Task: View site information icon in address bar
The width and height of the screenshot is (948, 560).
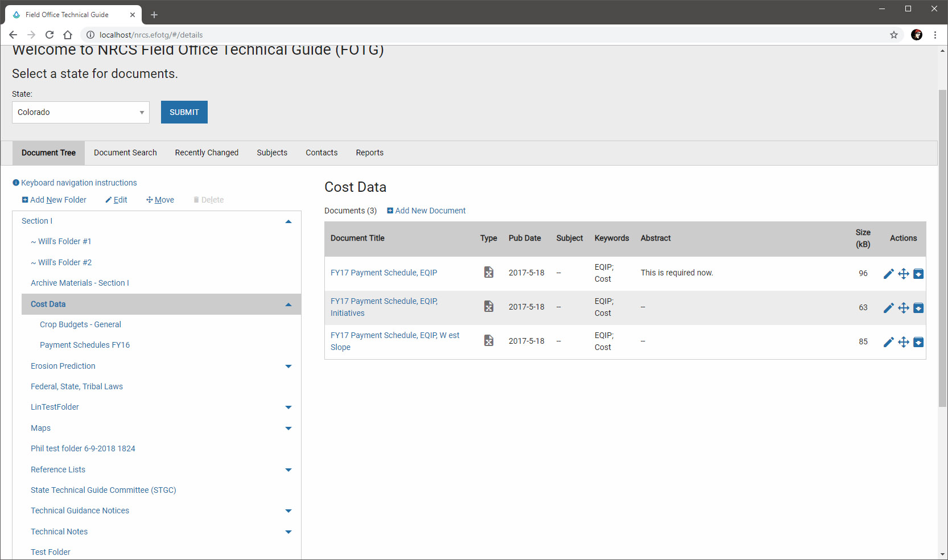Action: tap(90, 35)
